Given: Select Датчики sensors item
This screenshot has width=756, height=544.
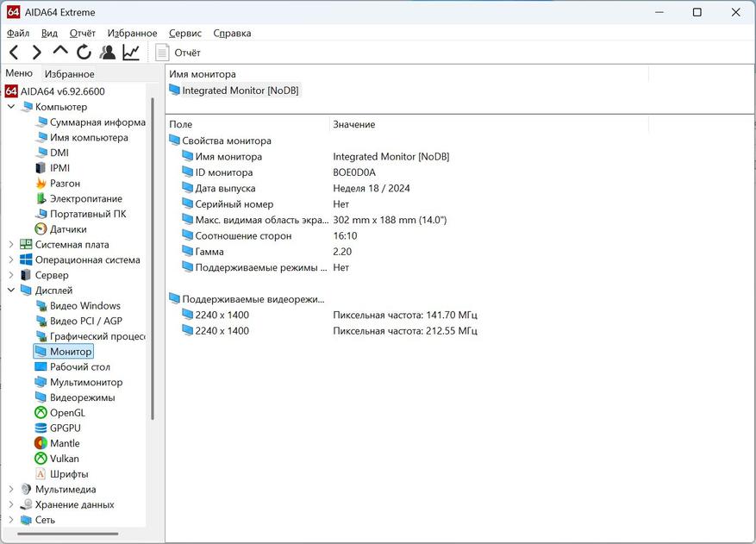Looking at the screenshot, I should [68, 229].
